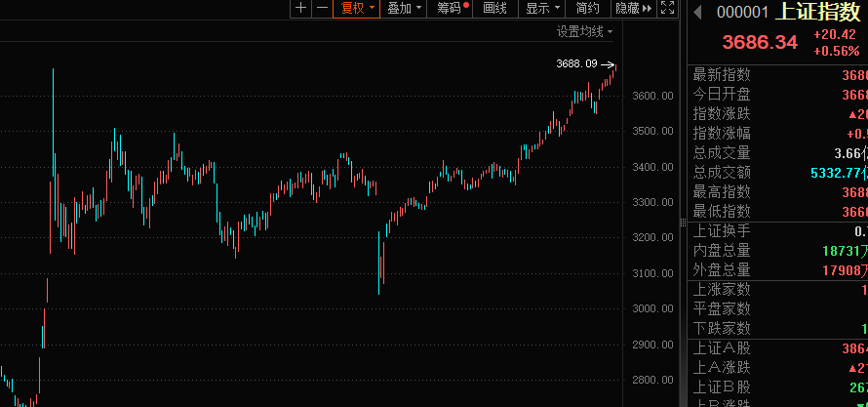
Task: Click the fullscreen expand icon in the toolbar
Action: (x=668, y=8)
